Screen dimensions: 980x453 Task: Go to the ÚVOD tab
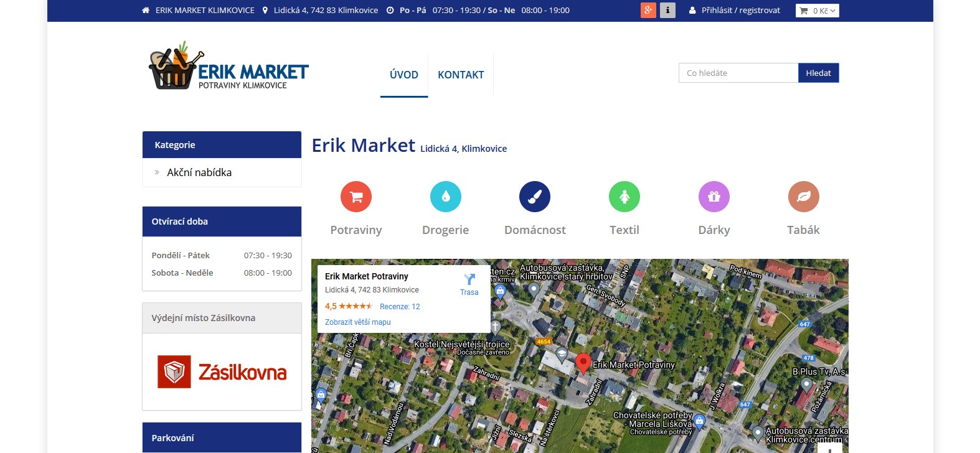click(x=404, y=75)
